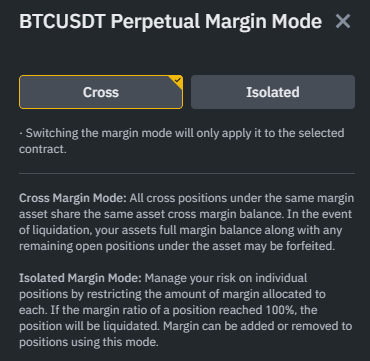Close the Margin Mode dialog with X
The width and height of the screenshot is (370, 361).
coord(343,21)
